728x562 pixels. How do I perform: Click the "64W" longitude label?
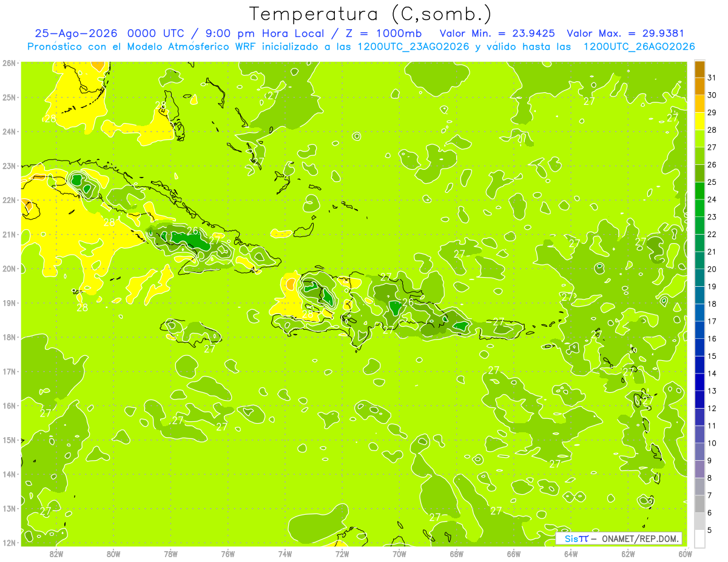coord(571,554)
